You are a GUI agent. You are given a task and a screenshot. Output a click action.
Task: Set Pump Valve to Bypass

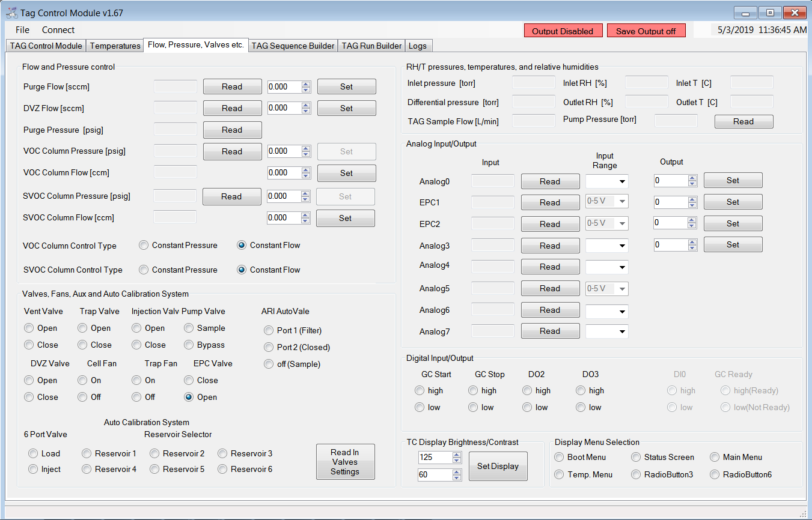pyautogui.click(x=205, y=345)
